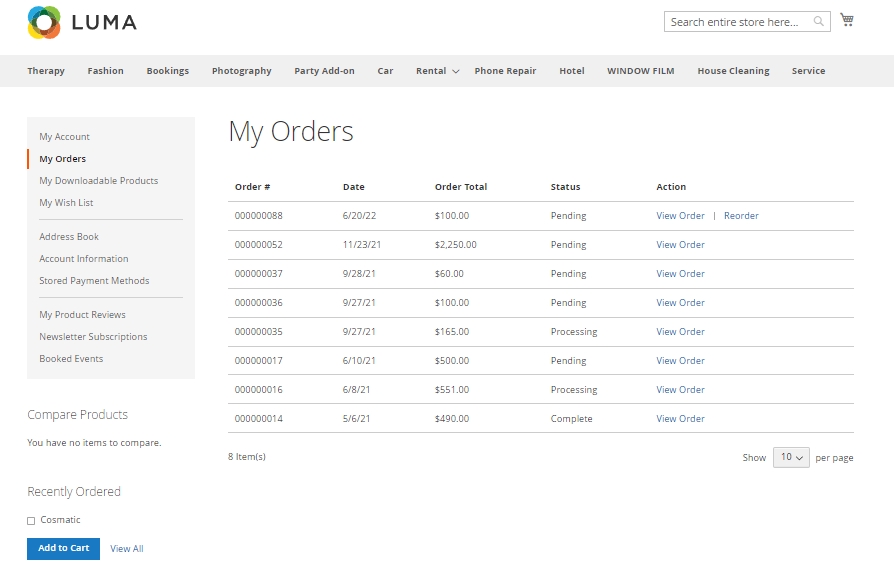Open House Cleaning category
The height and width of the screenshot is (569, 894).
733,71
